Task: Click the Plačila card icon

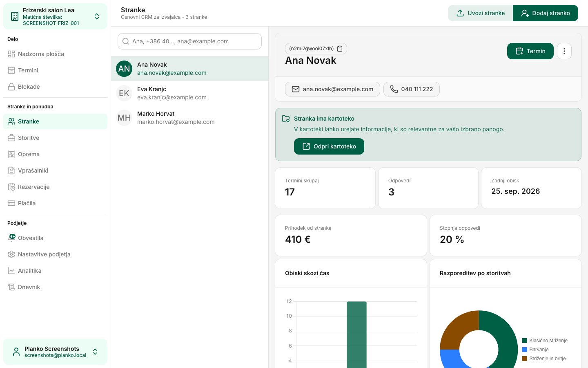Action: (11, 203)
